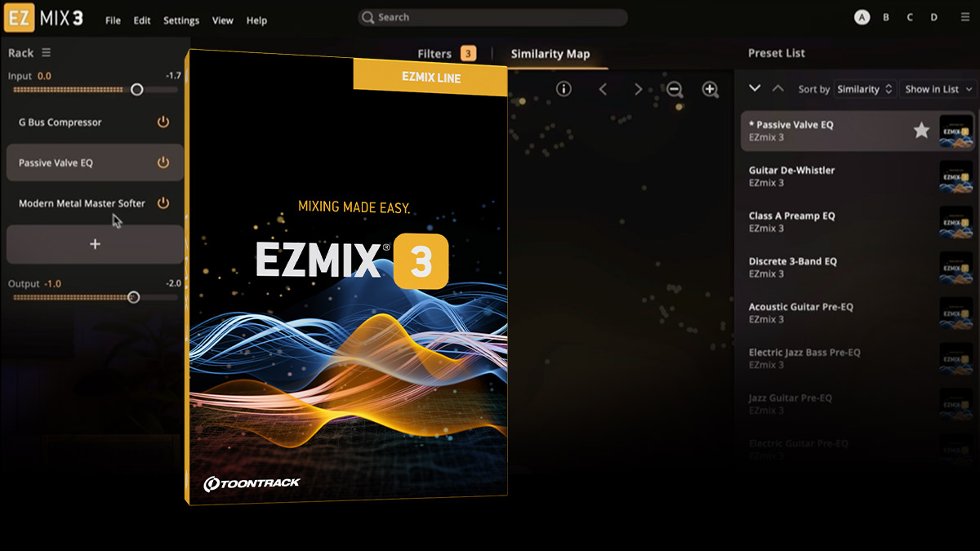This screenshot has height=551, width=980.
Task: Move down to next preset chevron
Action: pos(755,88)
